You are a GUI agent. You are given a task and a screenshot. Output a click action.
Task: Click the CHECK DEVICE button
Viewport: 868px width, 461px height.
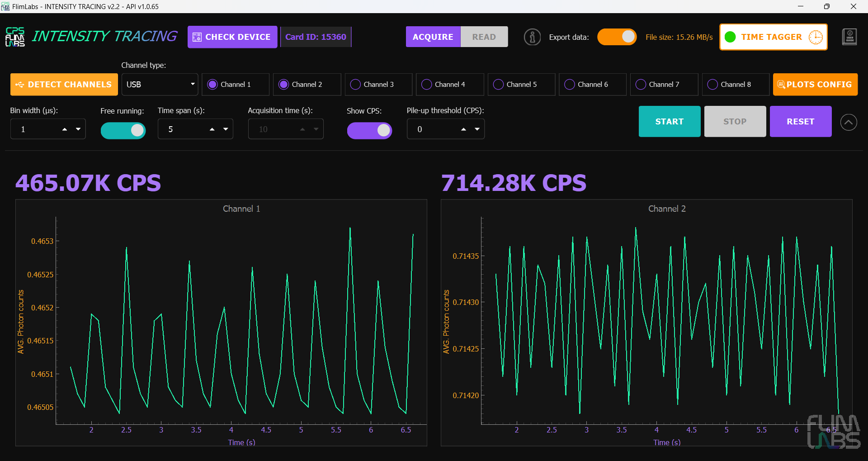pyautogui.click(x=232, y=37)
